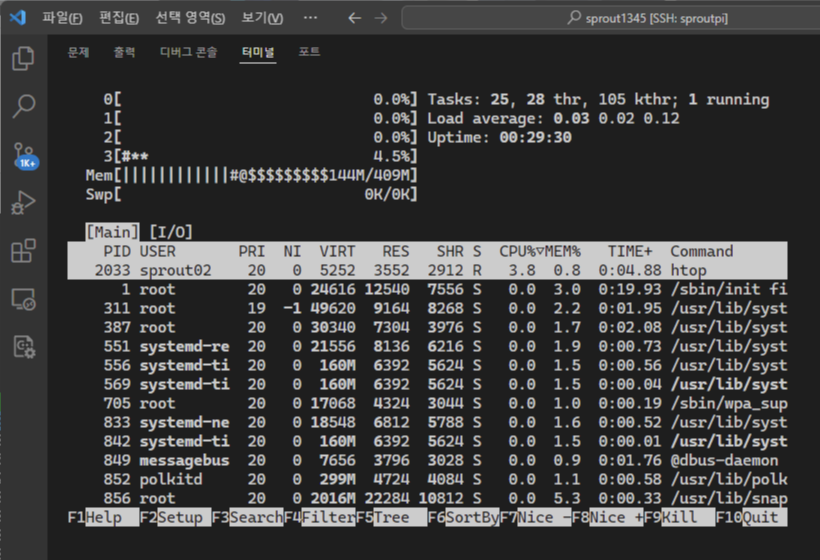820x560 pixels.
Task: Open Source Control view with 1K+ badge
Action: [24, 155]
